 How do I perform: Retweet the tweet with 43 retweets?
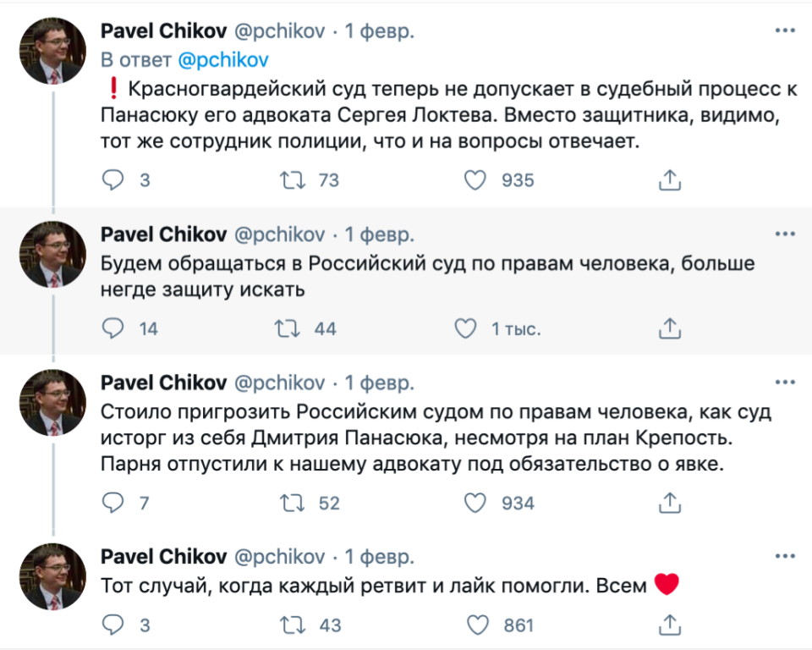coord(293,625)
